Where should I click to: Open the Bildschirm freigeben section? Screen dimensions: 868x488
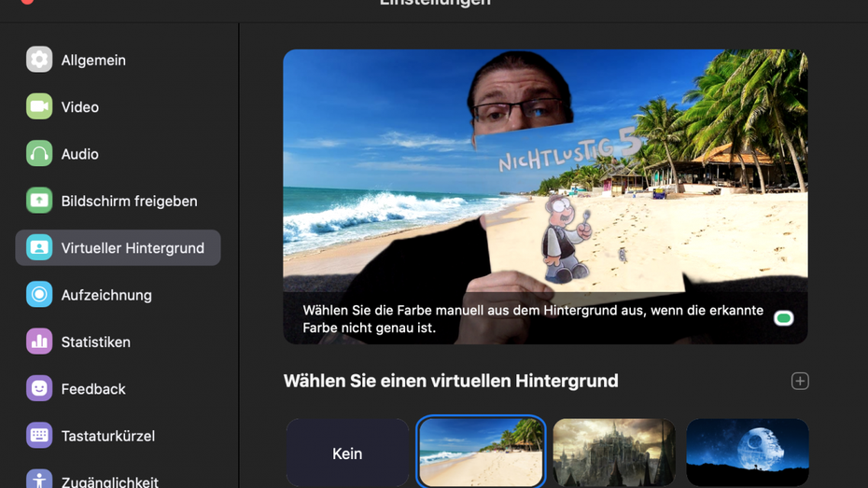pos(118,201)
